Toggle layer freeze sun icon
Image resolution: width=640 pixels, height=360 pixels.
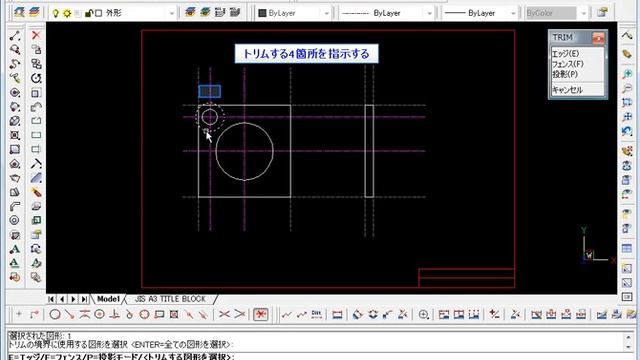coord(67,13)
